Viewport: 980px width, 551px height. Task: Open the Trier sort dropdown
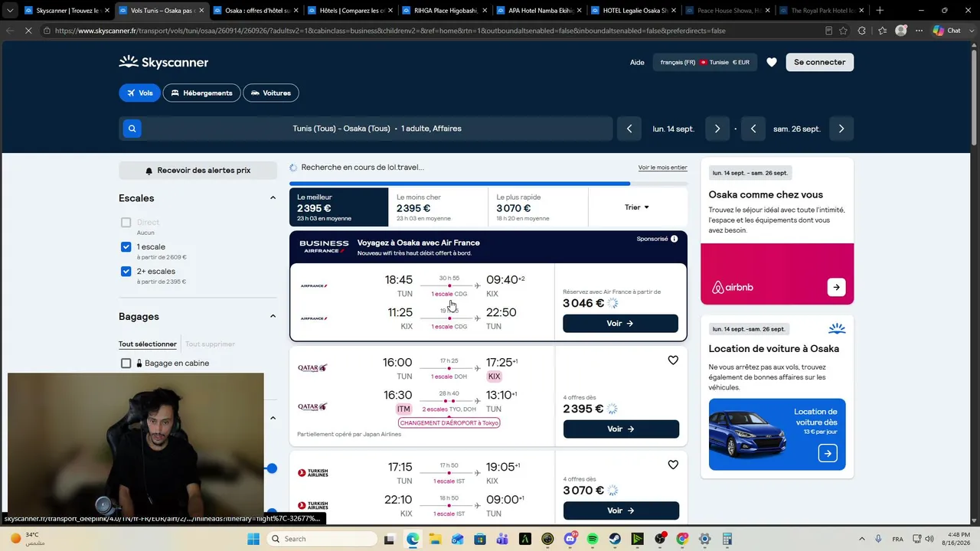tap(637, 207)
